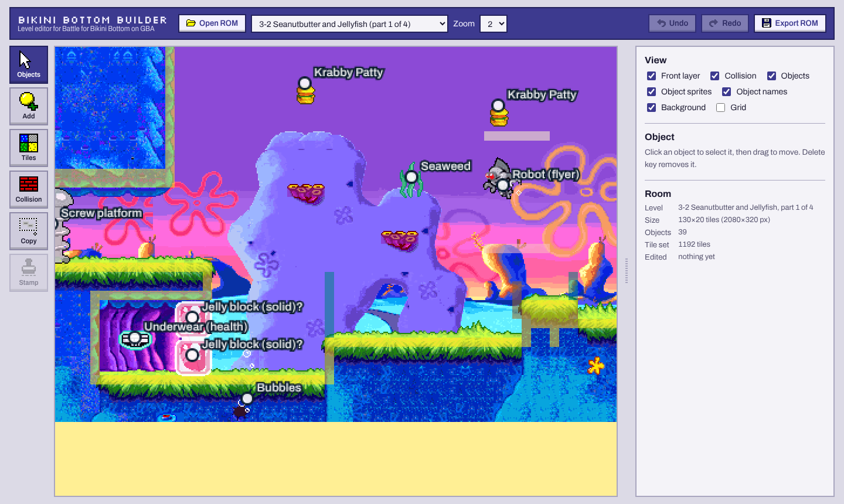Toggle Object names display
844x504 pixels.
726,91
